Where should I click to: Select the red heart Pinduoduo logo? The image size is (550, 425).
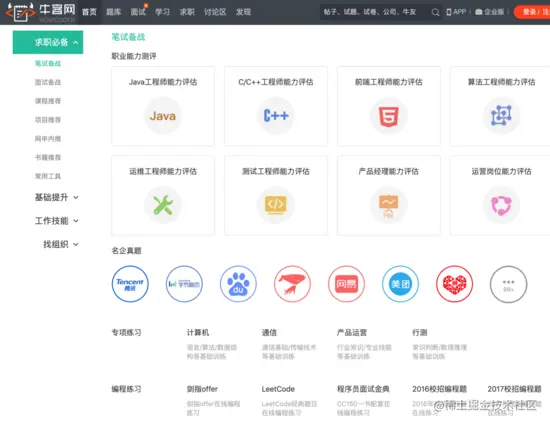(x=454, y=284)
